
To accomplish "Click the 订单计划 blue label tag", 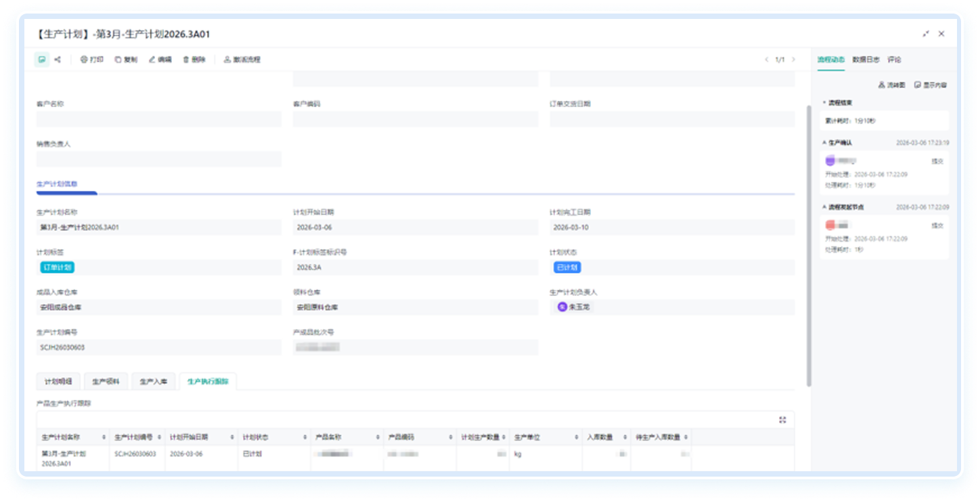I will click(x=58, y=267).
